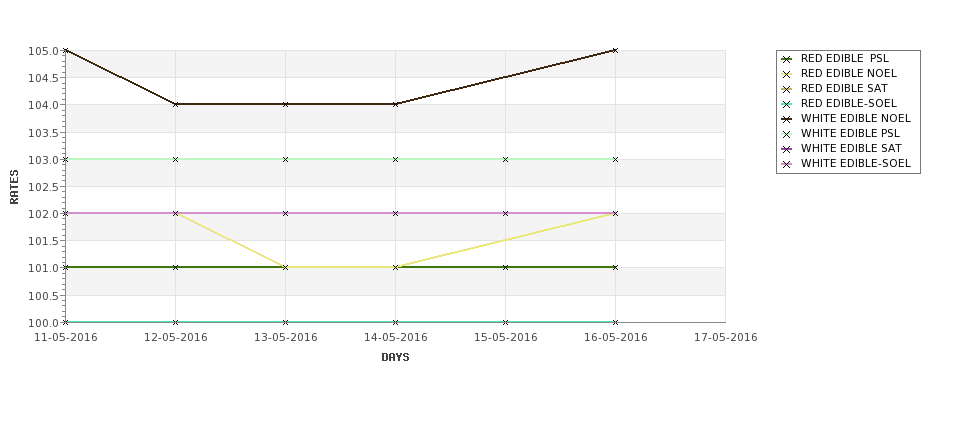Click the WHITE EDIBLE PSL legend marker
Image resolution: width=975 pixels, height=429 pixels.
coord(786,134)
